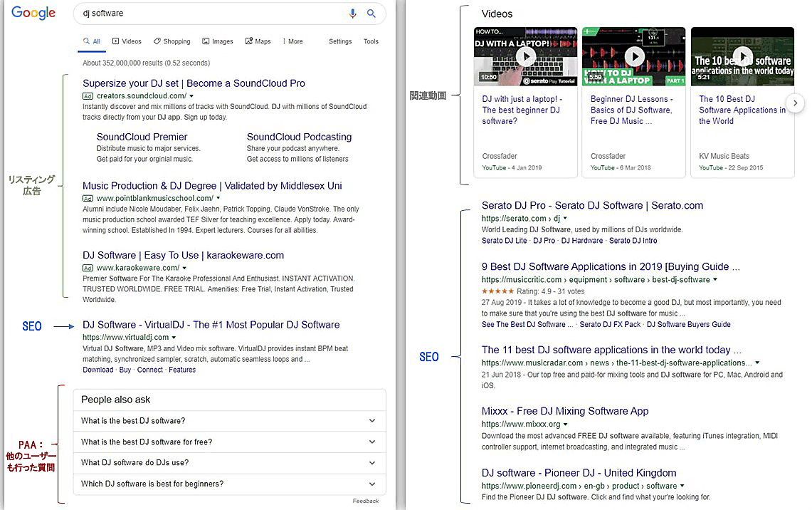The image size is (812, 510).
Task: Expand 'Which DJ software is best for beginners?'
Action: (229, 484)
